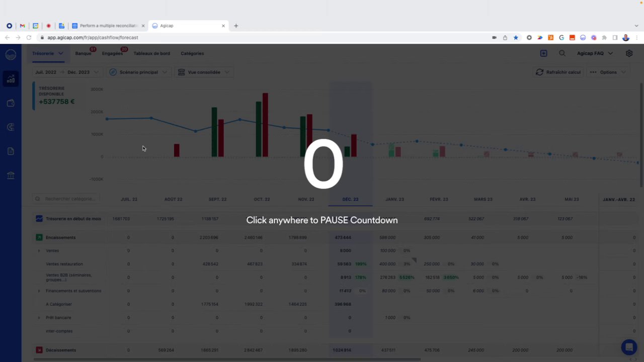Click the camera icon in the address bar
The width and height of the screenshot is (644, 362).
pyautogui.click(x=495, y=38)
